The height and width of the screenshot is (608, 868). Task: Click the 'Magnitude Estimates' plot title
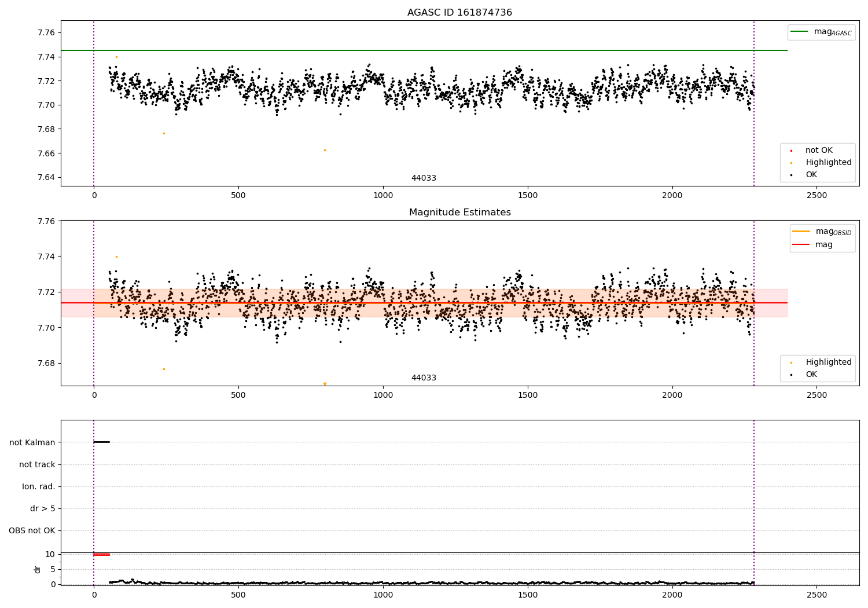point(459,213)
